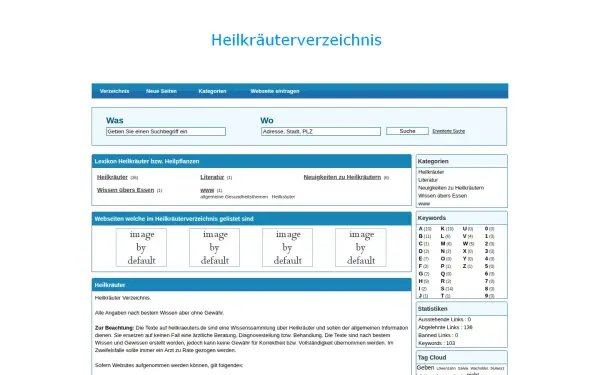Open keyword letter D

point(421,251)
